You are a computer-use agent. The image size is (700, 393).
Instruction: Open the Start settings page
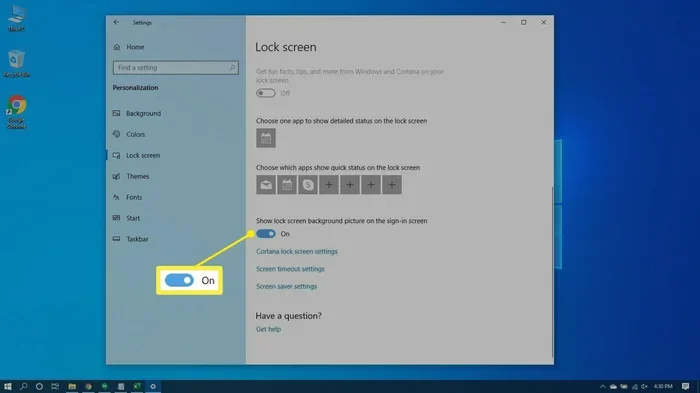pyautogui.click(x=126, y=218)
